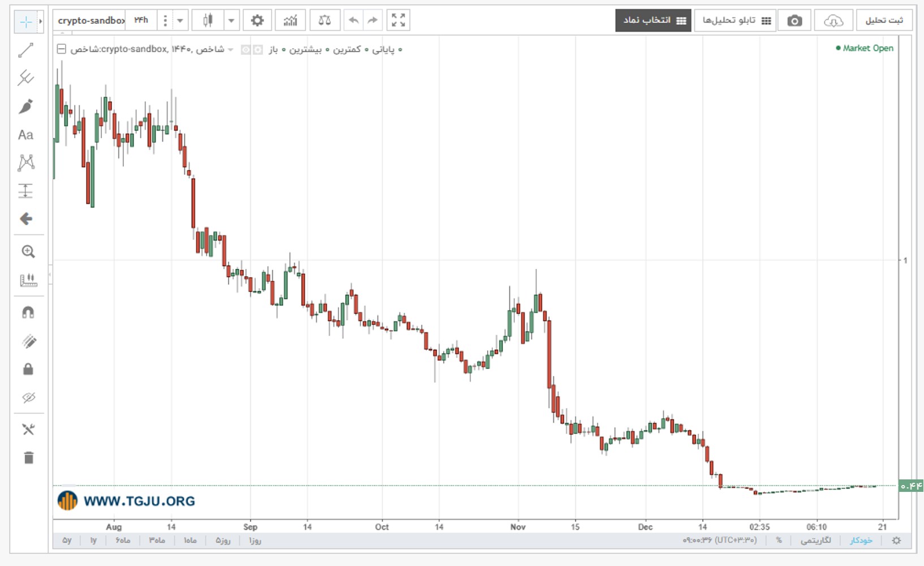Open the شاخص legend dropdown arrow
The image size is (924, 566).
click(x=230, y=50)
